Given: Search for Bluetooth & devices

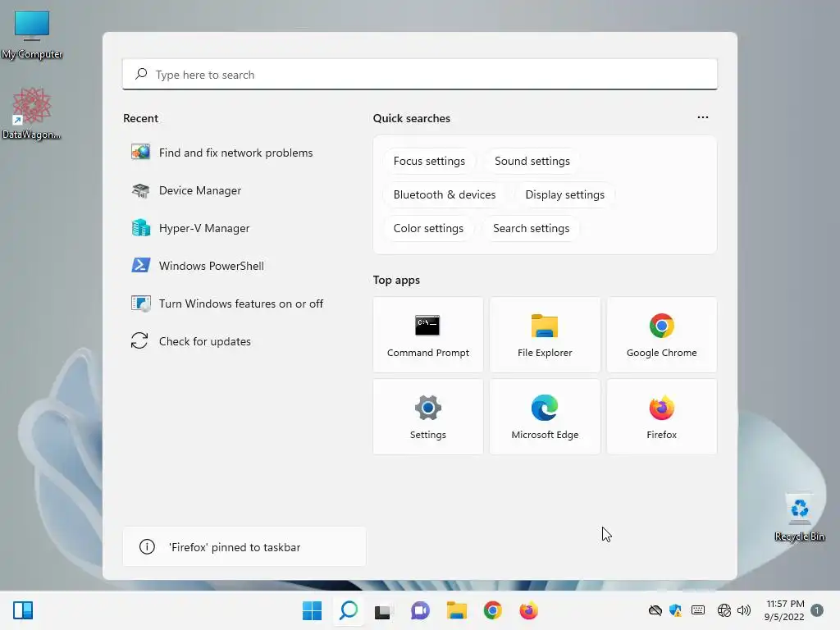Looking at the screenshot, I should 444,194.
